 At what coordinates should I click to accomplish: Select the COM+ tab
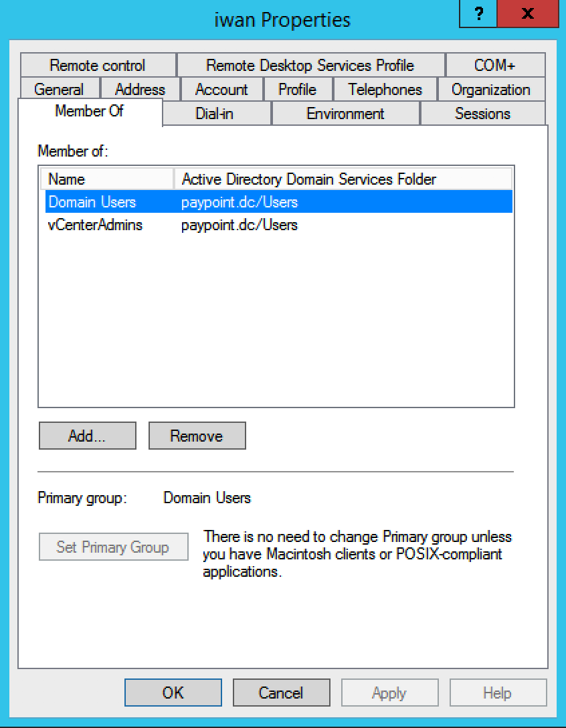(494, 66)
